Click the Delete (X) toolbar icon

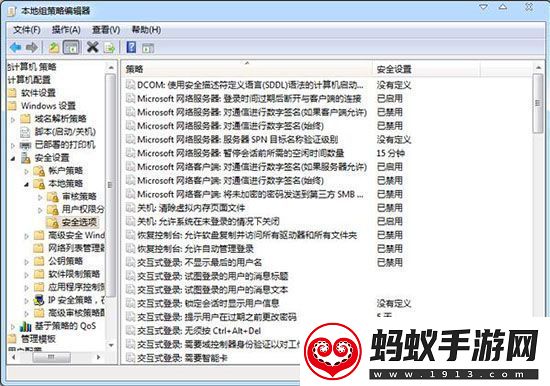click(93, 47)
